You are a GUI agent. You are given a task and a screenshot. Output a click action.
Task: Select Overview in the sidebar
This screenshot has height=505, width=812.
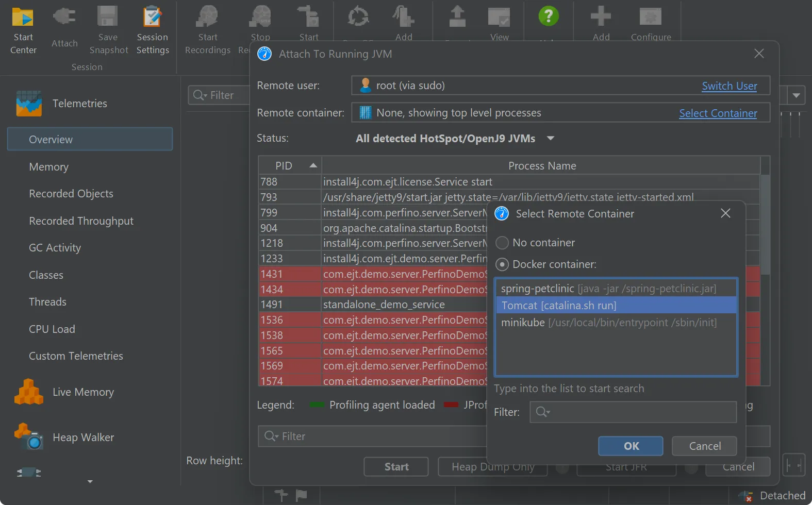[90, 139]
